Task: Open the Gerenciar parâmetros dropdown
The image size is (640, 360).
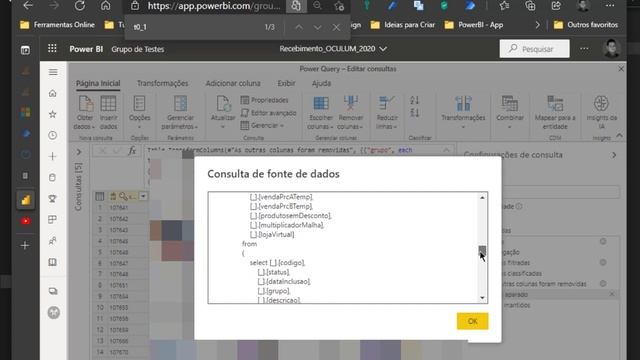Action: pyautogui.click(x=180, y=113)
